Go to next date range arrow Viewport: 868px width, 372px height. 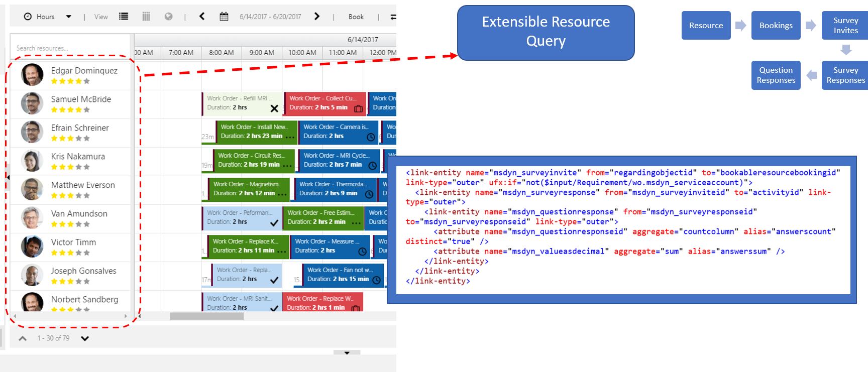317,17
